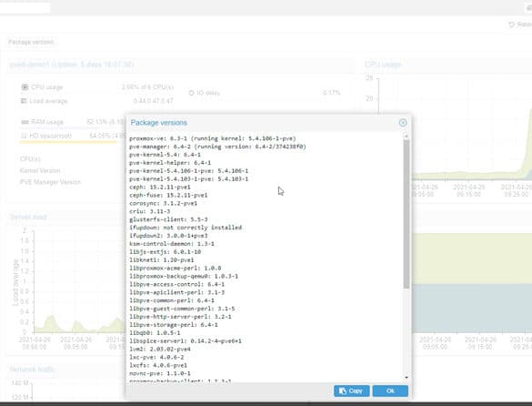Click the Package versions button in background
The width and height of the screenshot is (532, 406).
(x=31, y=42)
